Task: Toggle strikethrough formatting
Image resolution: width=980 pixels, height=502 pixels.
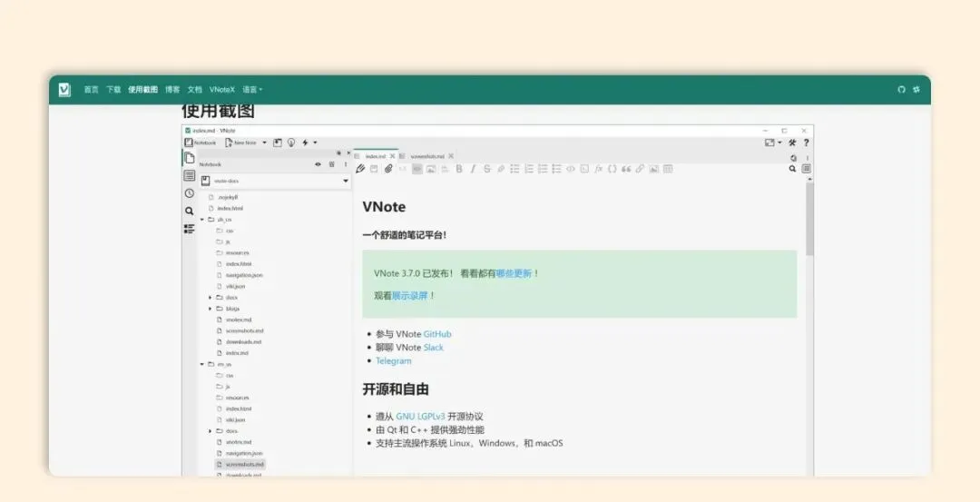Action: pos(487,169)
